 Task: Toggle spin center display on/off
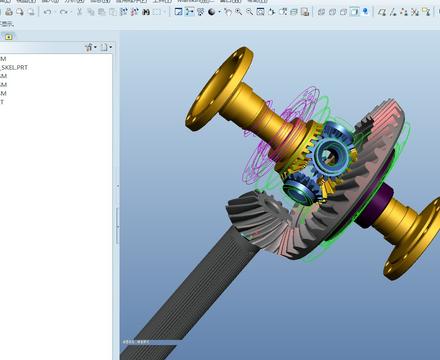pyautogui.click(x=190, y=12)
